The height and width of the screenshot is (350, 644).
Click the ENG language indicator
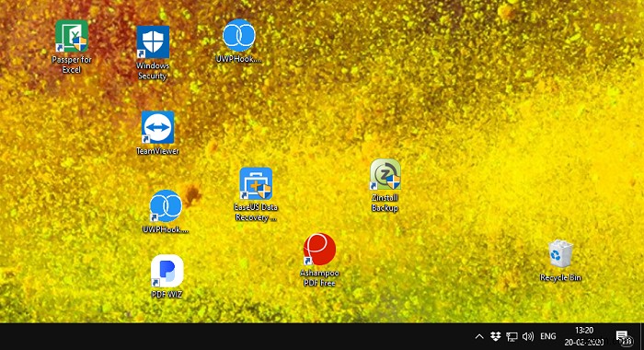pos(548,336)
